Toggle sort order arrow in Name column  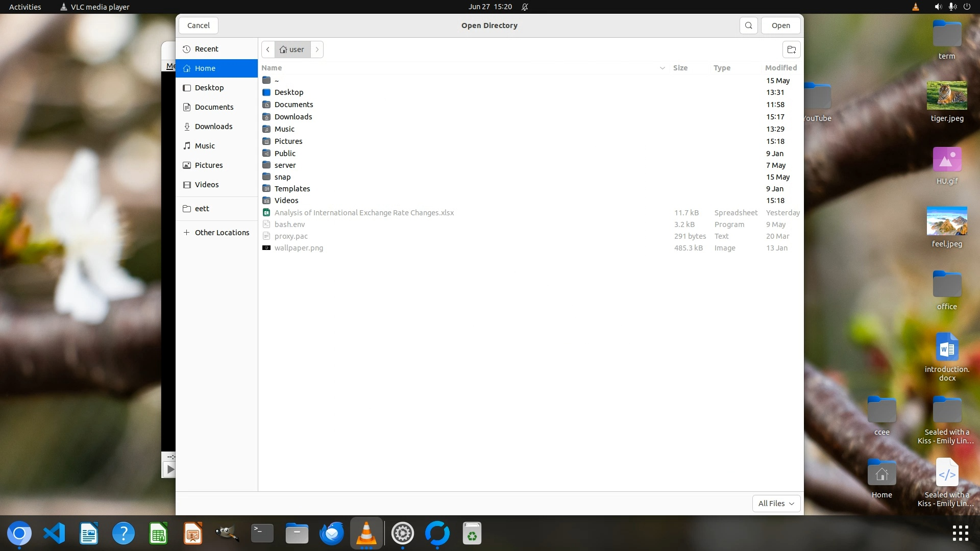[x=662, y=68]
